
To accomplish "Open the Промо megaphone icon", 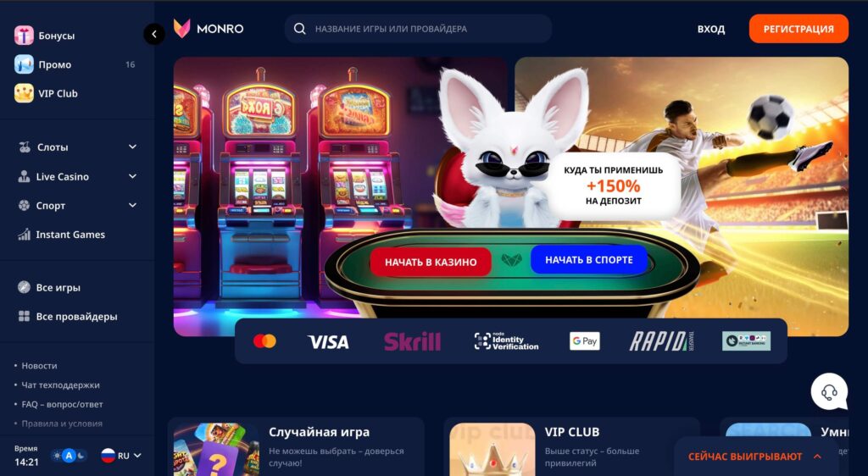I will (x=24, y=64).
